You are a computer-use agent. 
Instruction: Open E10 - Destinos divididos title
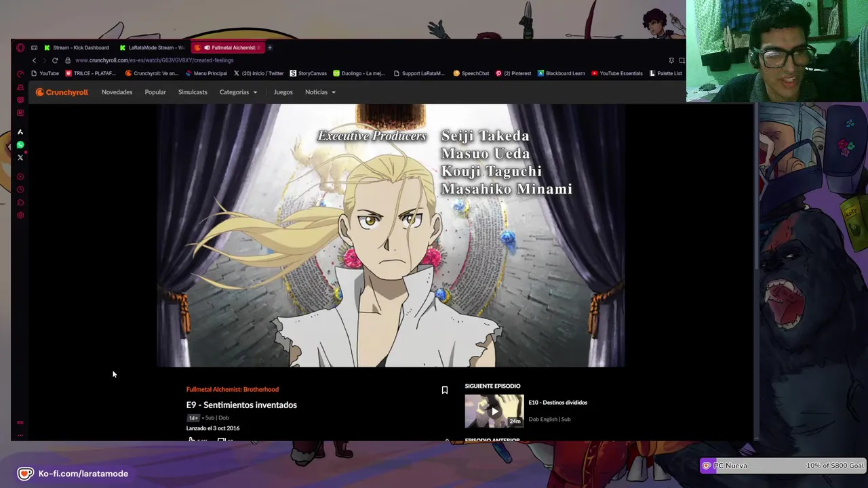[x=558, y=403]
